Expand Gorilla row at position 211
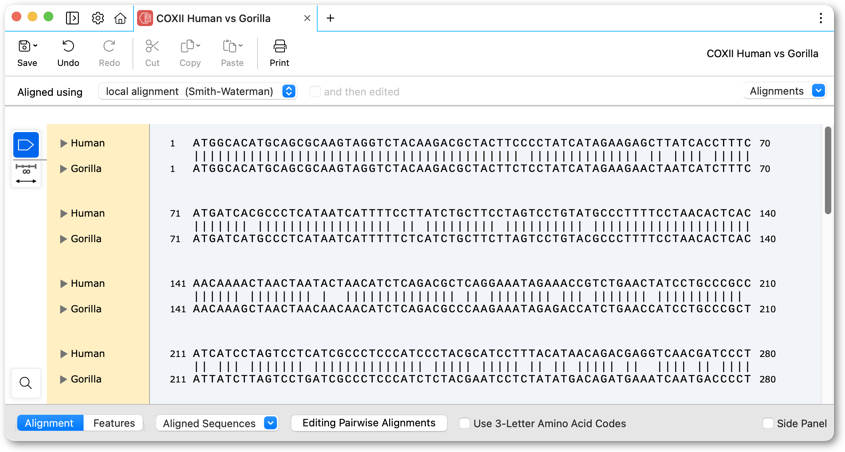Viewport: 845px width, 452px height. click(64, 379)
